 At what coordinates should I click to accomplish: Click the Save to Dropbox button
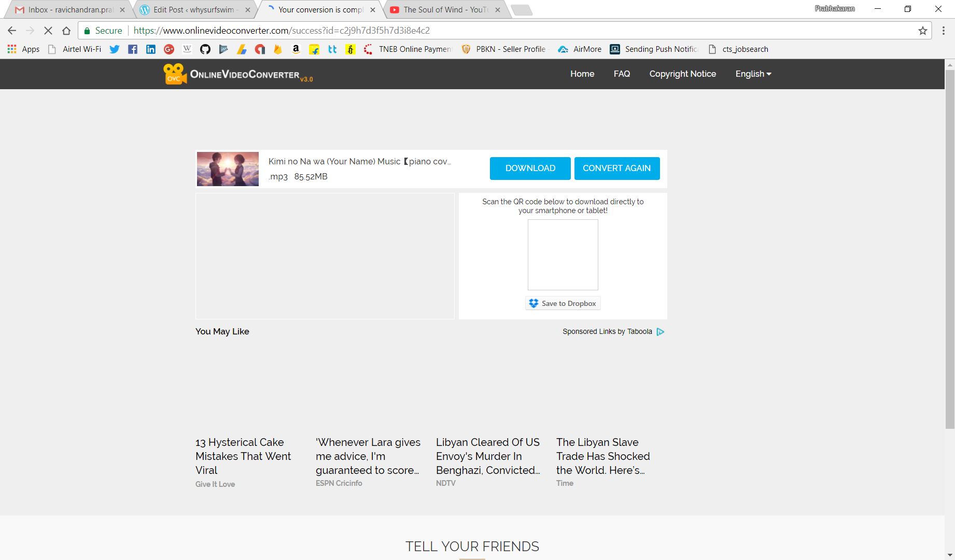point(563,303)
